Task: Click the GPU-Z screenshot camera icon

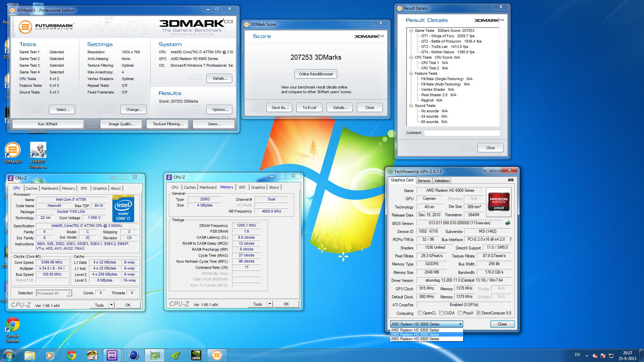Action: click(511, 180)
